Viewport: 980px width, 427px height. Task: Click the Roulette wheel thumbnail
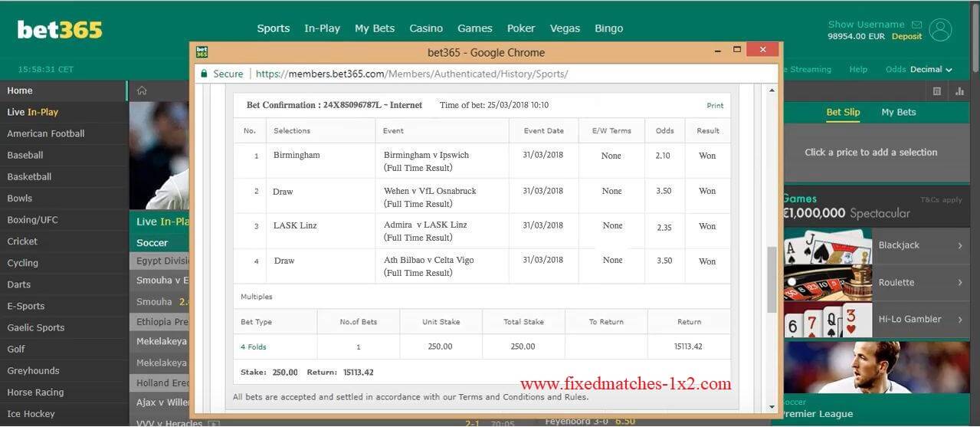tap(828, 283)
